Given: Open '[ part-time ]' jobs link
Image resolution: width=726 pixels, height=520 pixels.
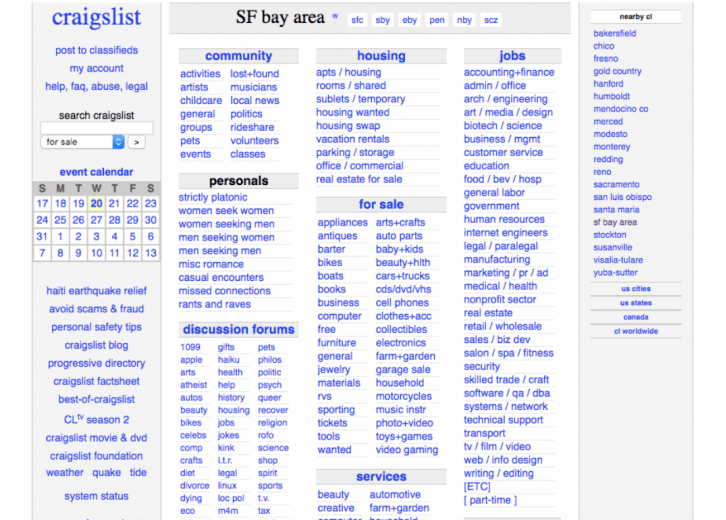Looking at the screenshot, I should [x=490, y=500].
